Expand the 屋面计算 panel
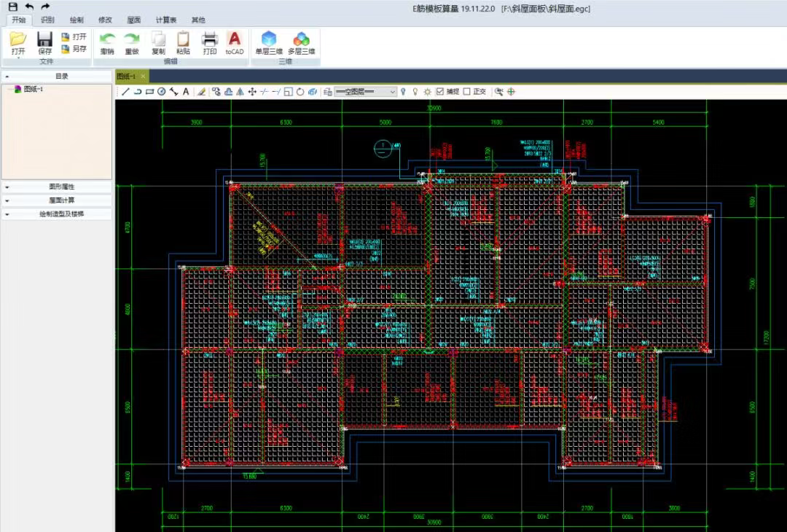 tap(57, 200)
